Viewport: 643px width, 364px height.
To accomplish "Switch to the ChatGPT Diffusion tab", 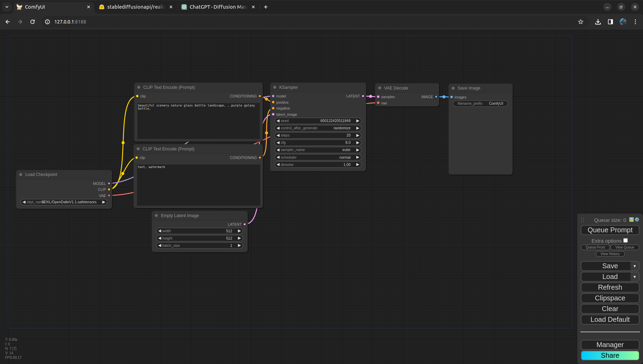I will point(218,7).
